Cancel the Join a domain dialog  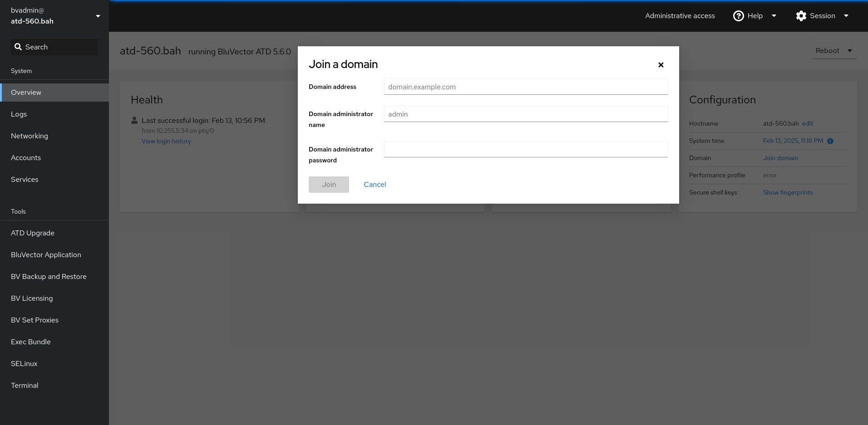point(375,185)
